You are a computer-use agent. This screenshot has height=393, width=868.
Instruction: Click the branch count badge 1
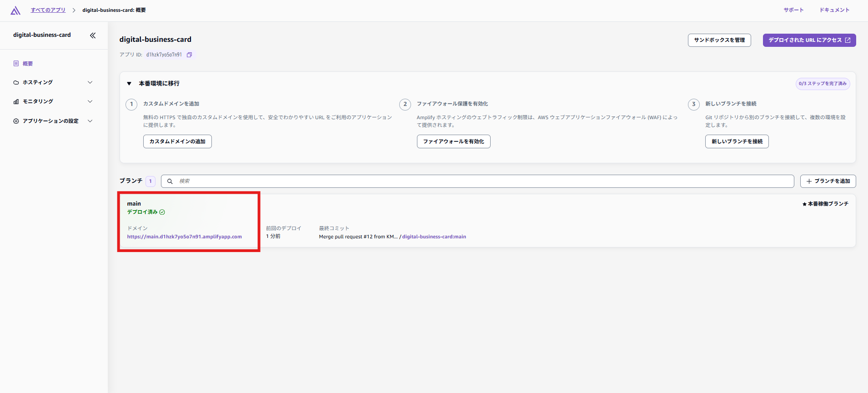pyautogui.click(x=151, y=181)
